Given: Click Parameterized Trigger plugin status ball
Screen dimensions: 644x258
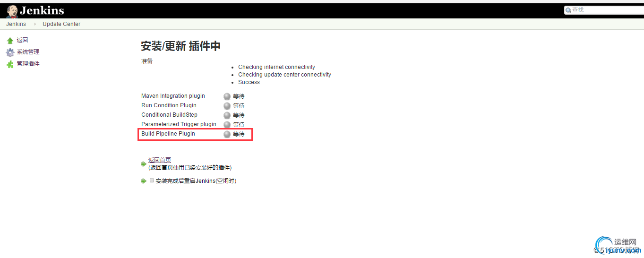Looking at the screenshot, I should [x=227, y=125].
